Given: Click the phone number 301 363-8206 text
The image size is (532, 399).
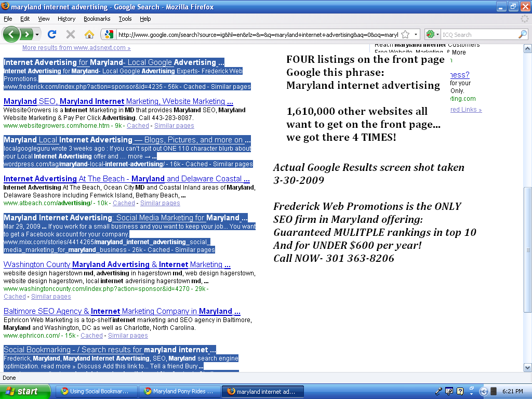Looking at the screenshot, I should tap(360, 258).
